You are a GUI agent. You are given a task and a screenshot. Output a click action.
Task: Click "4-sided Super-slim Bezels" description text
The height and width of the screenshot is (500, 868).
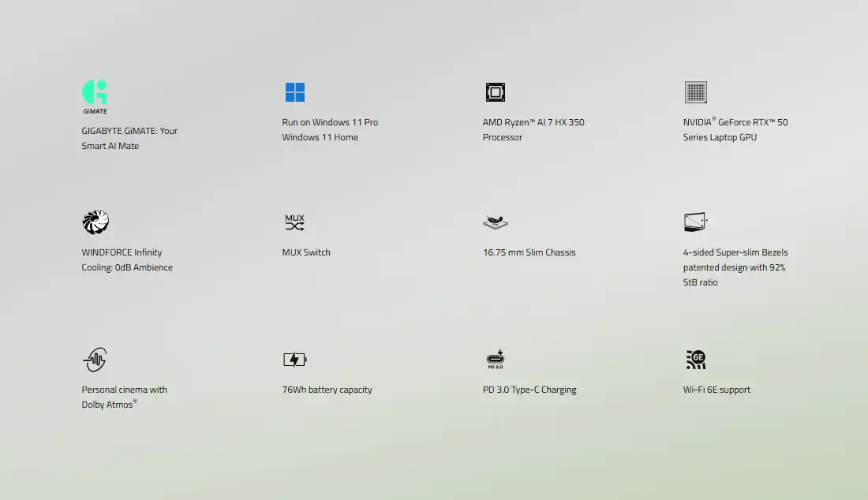(x=735, y=267)
